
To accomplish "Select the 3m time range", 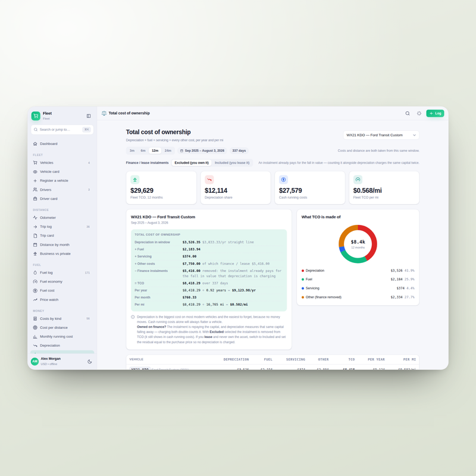I will click(x=132, y=151).
